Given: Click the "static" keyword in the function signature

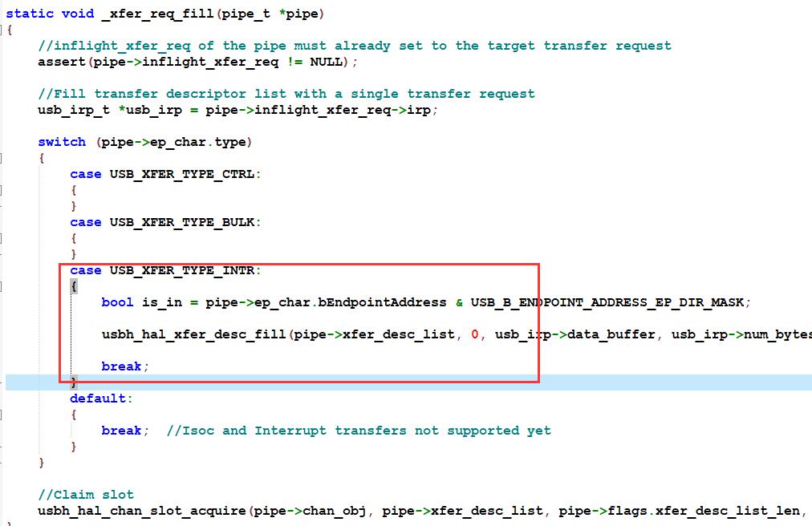Looking at the screenshot, I should (x=30, y=14).
